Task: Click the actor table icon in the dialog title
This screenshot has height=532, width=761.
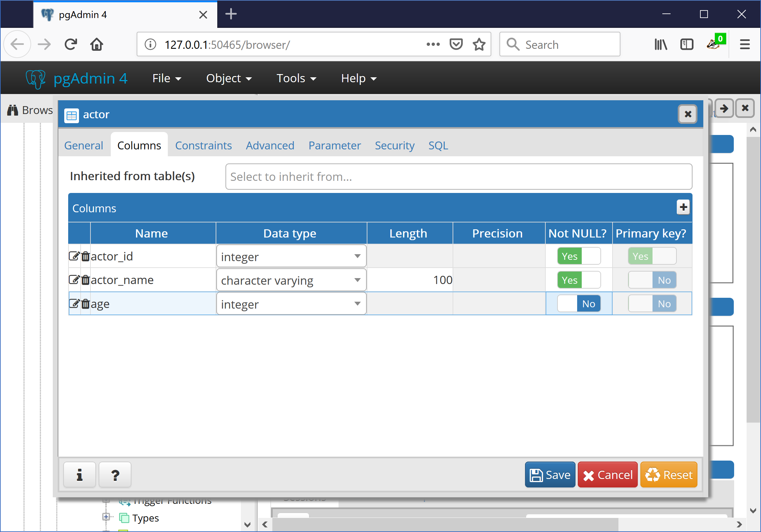Action: point(71,115)
